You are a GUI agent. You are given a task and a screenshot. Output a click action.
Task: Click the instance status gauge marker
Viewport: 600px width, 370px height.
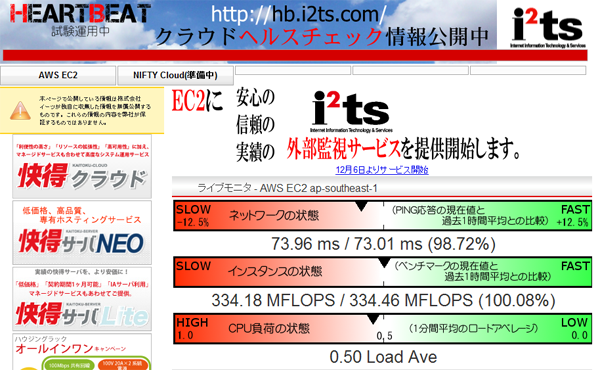click(384, 263)
